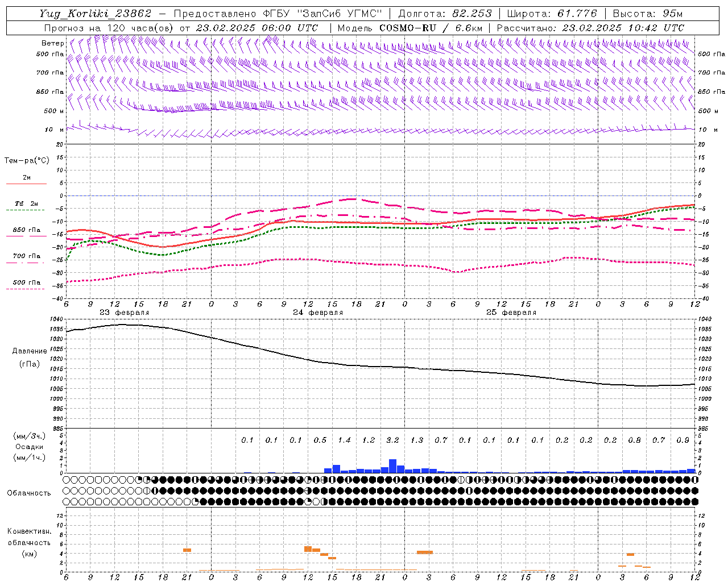Click the 0.5 precipitation value

coord(320,440)
